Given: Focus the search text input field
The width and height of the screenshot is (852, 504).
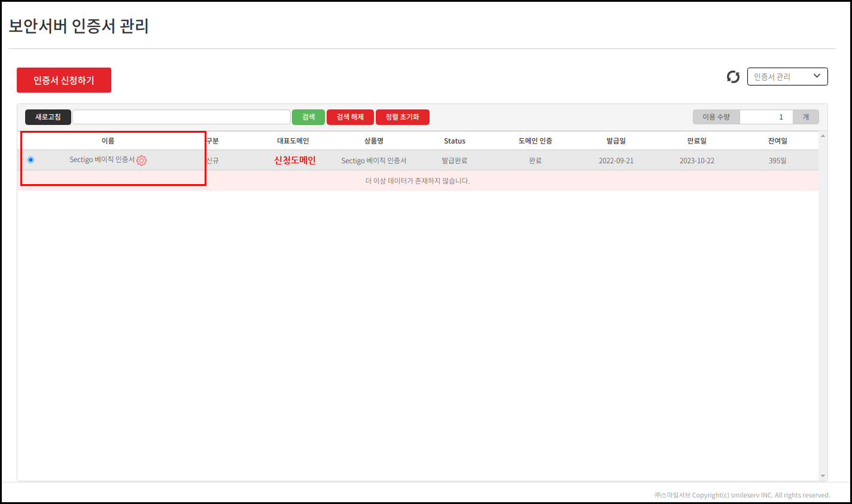Looking at the screenshot, I should click(181, 117).
